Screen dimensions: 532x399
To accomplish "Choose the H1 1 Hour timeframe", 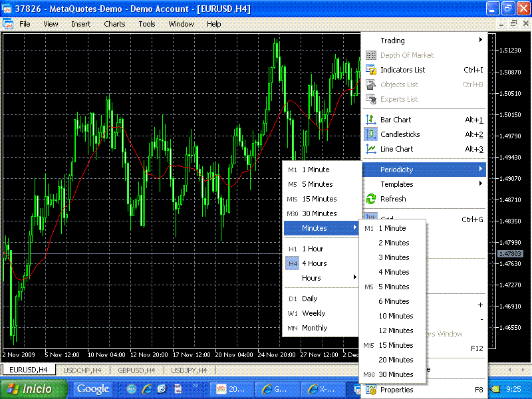I will click(x=313, y=249).
